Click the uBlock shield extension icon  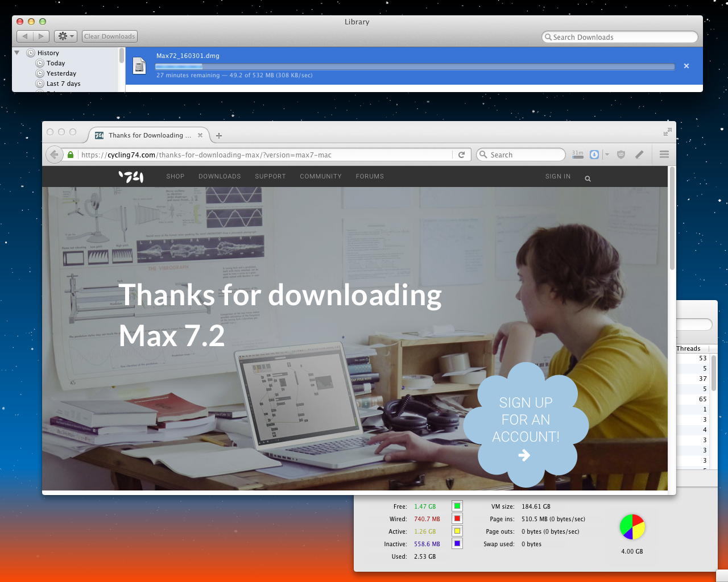coord(621,155)
